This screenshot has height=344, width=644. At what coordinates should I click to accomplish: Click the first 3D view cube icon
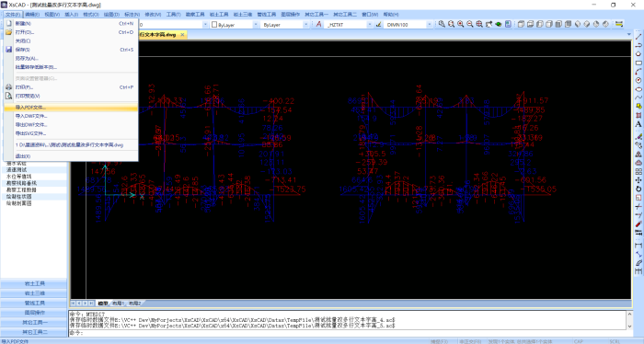pos(521,24)
